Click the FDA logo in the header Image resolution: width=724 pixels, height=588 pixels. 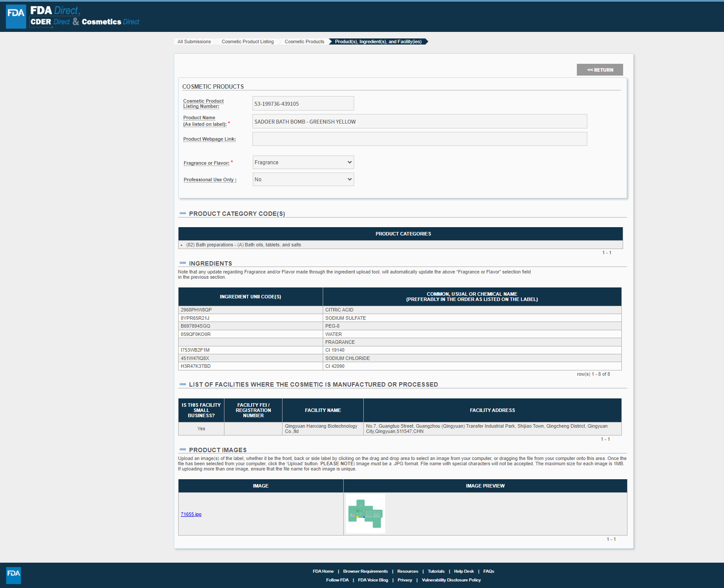16,16
